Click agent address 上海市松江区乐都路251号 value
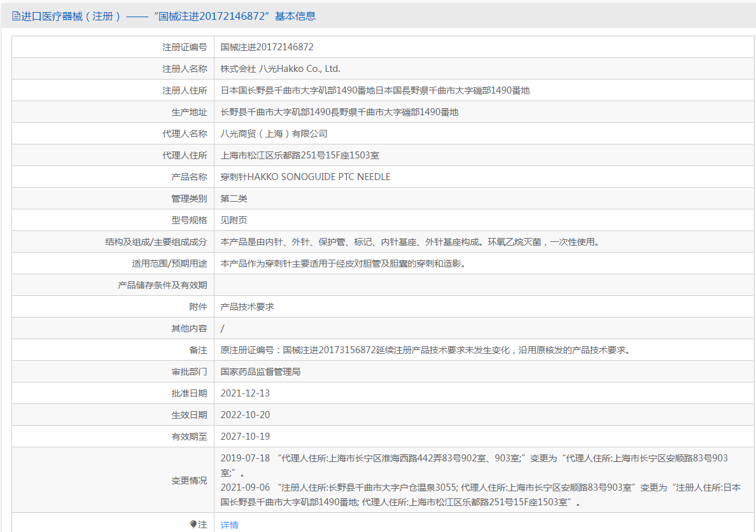The image size is (756, 532). [300, 155]
